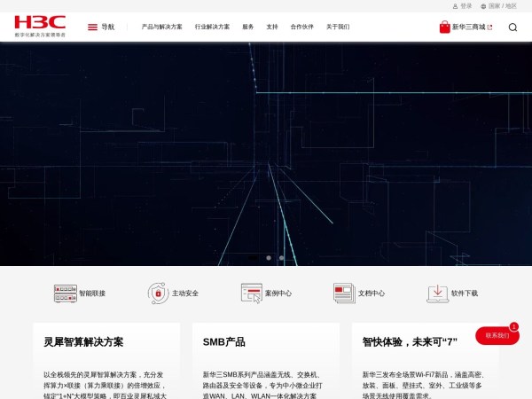
Task: Click the 主动安全 shield icon
Action: point(158,293)
